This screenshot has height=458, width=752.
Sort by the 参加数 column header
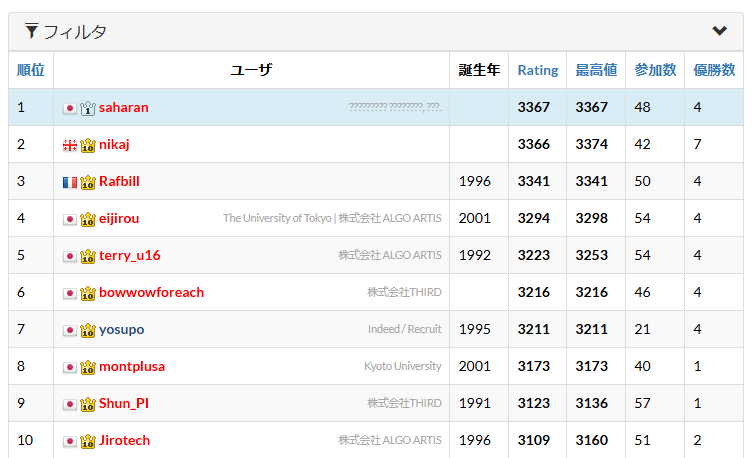(655, 70)
